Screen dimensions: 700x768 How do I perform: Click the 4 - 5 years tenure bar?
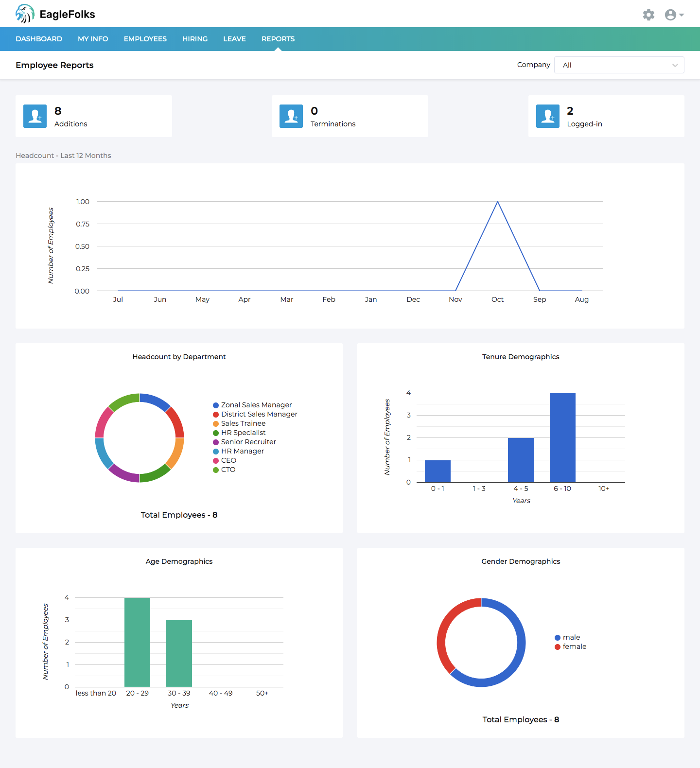[x=521, y=460]
